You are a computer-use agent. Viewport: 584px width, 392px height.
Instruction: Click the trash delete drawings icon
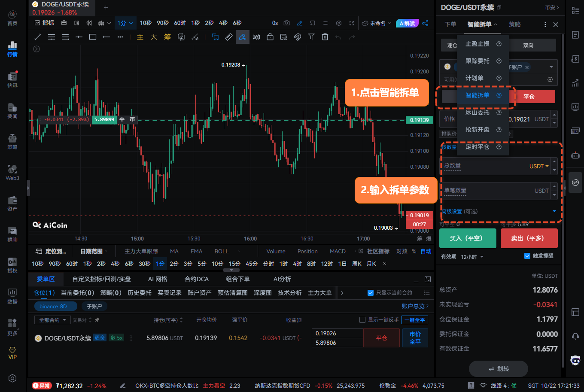pos(325,37)
